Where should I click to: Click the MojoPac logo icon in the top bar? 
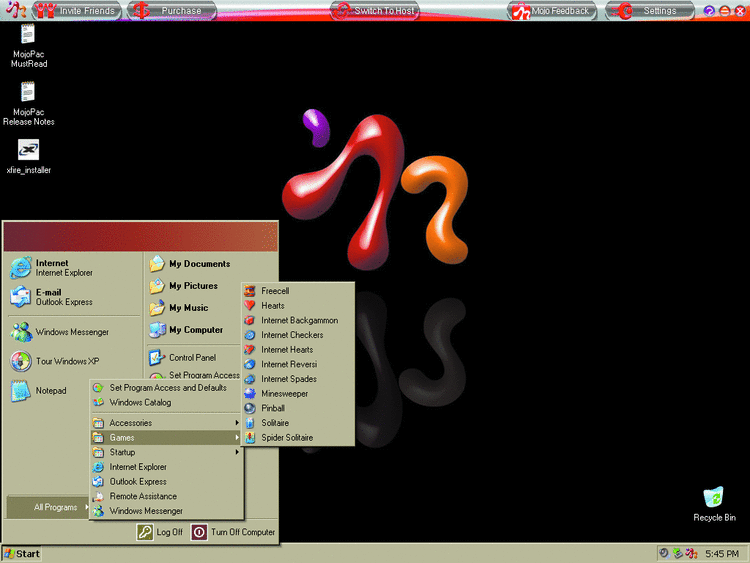[15, 10]
